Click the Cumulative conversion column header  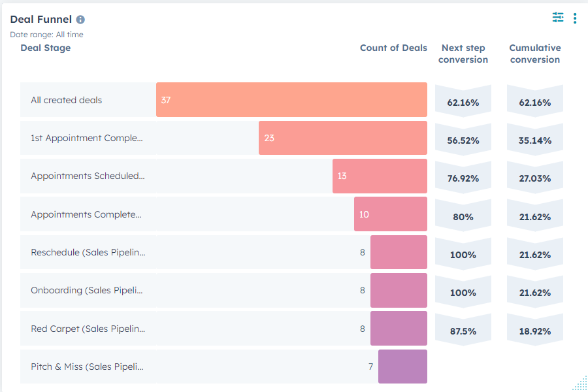[535, 54]
